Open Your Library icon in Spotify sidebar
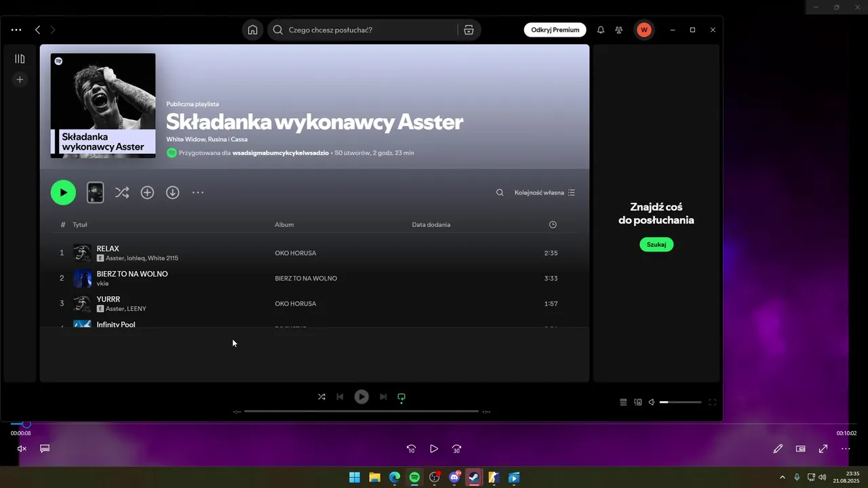The image size is (868, 488). (x=20, y=59)
